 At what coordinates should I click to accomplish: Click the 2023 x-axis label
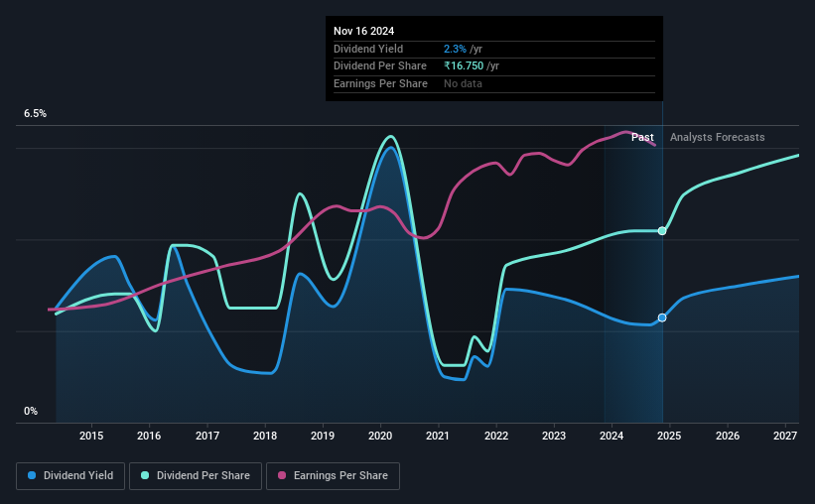pos(554,436)
